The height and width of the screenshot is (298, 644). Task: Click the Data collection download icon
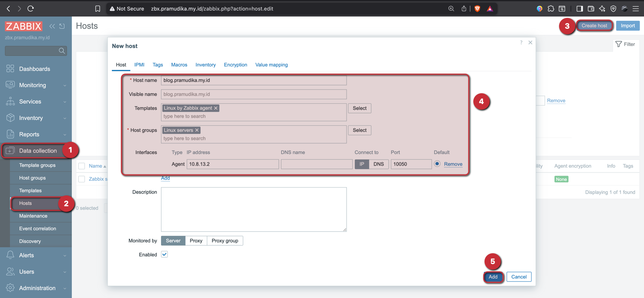[x=10, y=151]
